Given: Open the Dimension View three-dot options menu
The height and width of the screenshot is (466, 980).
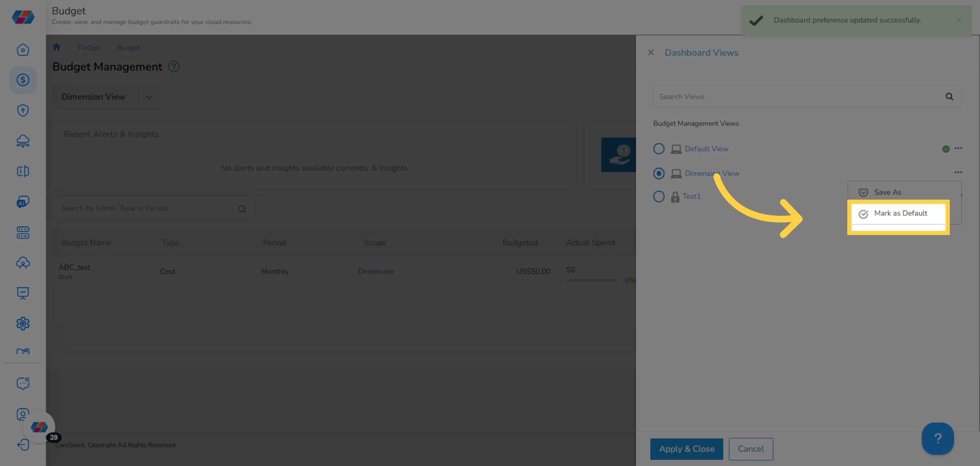Looking at the screenshot, I should coord(958,173).
